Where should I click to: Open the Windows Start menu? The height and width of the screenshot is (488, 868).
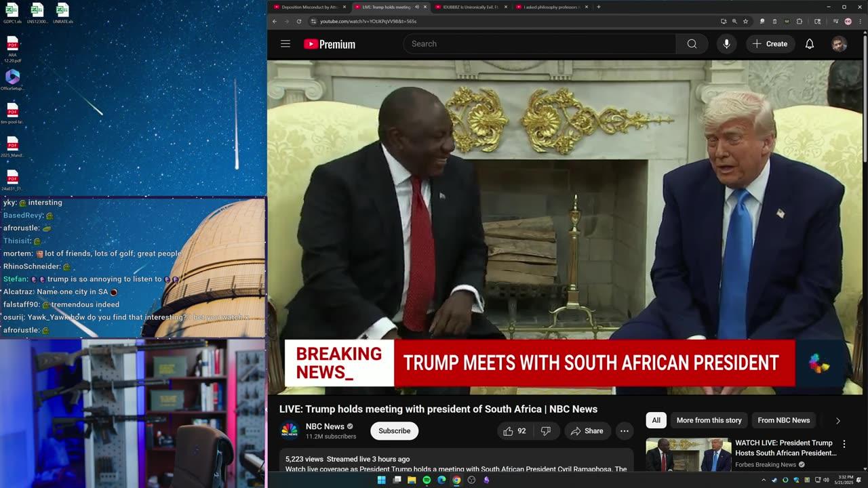(x=381, y=480)
